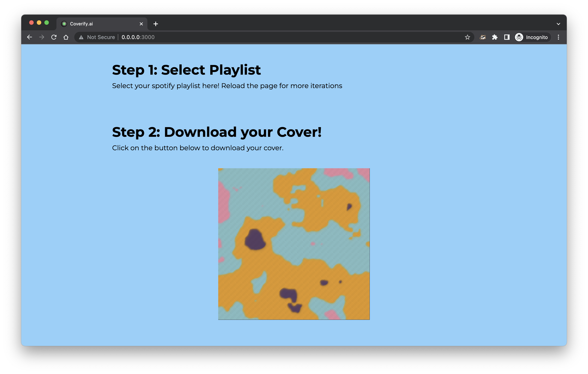
Task: Click the generated cover image
Action: tap(294, 244)
